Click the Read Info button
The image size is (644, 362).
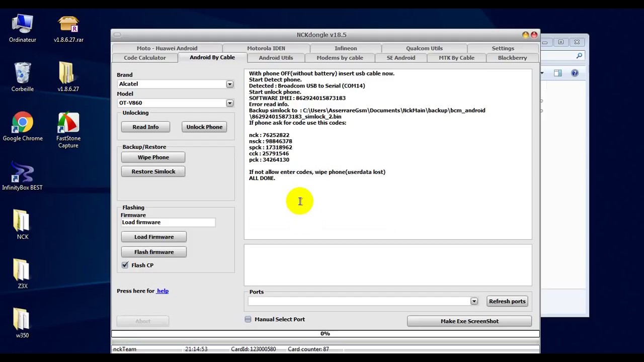point(145,127)
